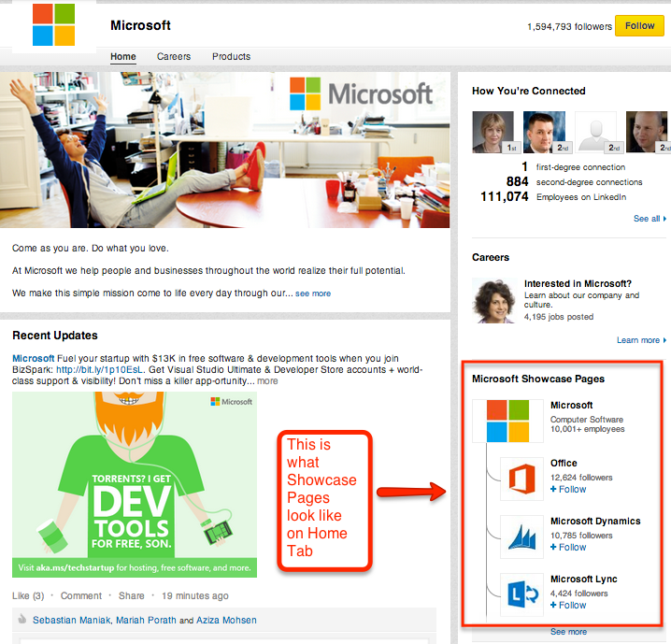Image resolution: width=671 pixels, height=644 pixels.
Task: Click the Microsoft showcase name link
Action: 571,406
